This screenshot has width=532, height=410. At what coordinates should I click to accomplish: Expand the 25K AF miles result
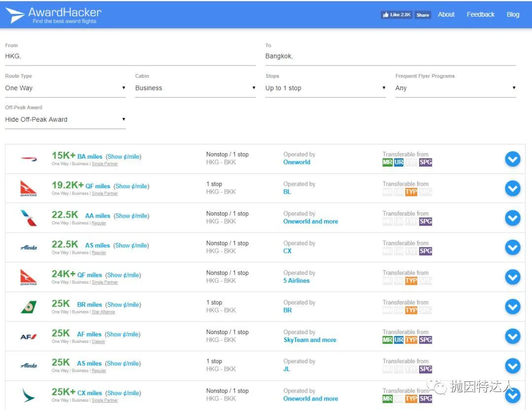[x=512, y=337]
